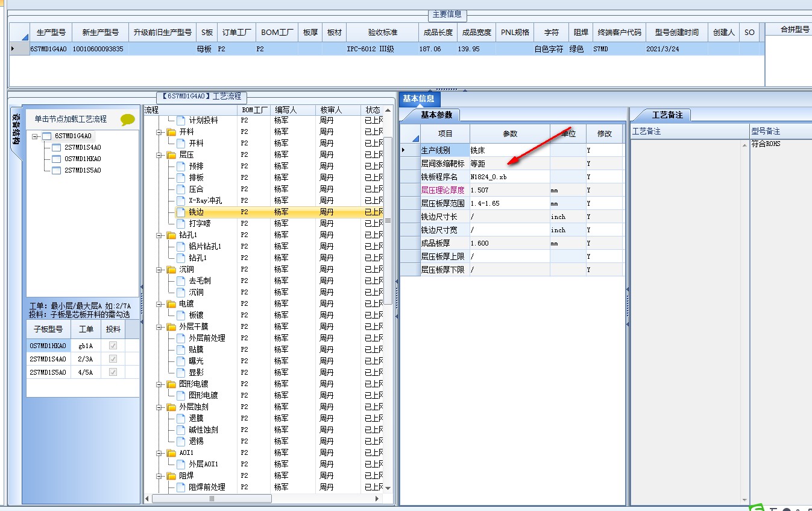This screenshot has width=812, height=511.
Task: Collapse the 电镀 process group
Action: pos(160,304)
